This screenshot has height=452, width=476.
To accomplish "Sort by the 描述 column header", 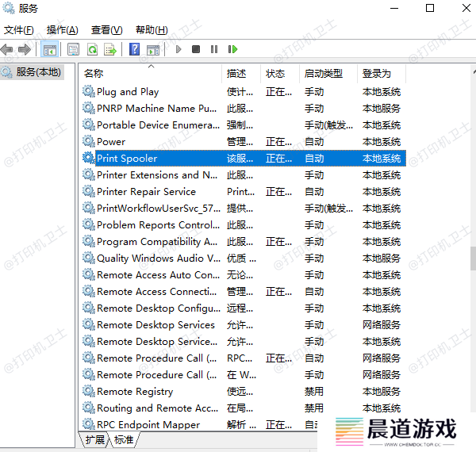I will pos(241,74).
